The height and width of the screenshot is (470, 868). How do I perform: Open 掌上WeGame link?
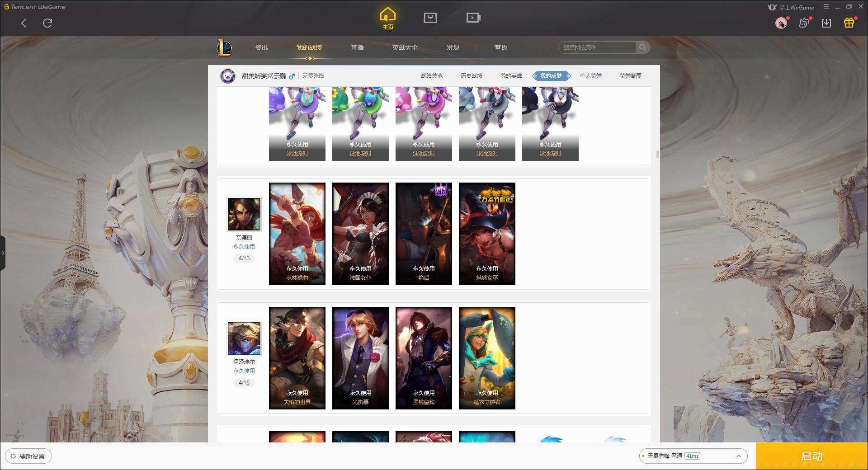(791, 7)
